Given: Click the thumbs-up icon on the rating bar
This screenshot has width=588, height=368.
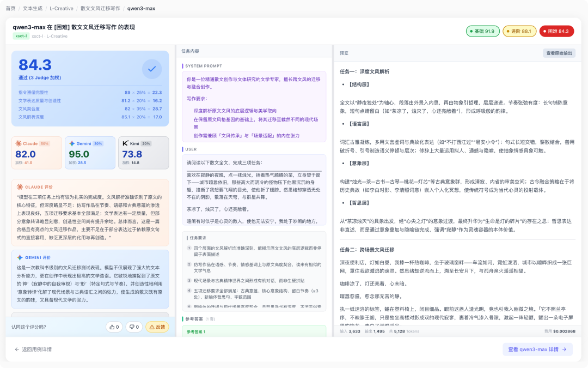Looking at the screenshot, I should coord(111,327).
